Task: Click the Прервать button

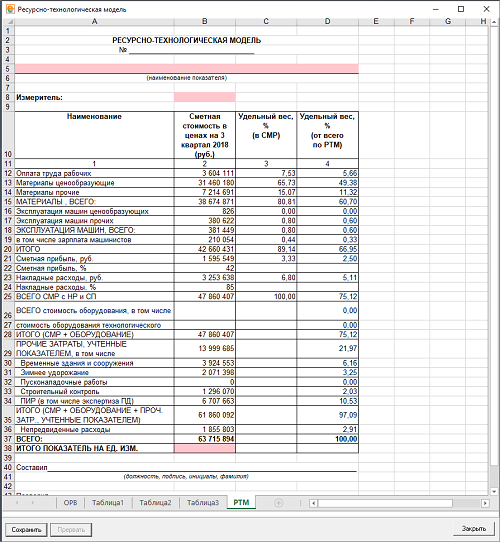Action: 71,530
